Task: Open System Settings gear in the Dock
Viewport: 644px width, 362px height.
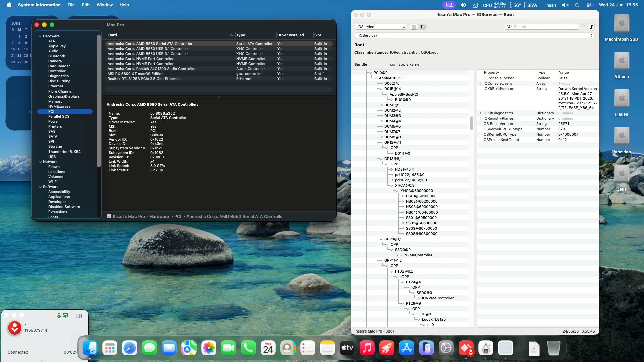Action: coord(446,348)
